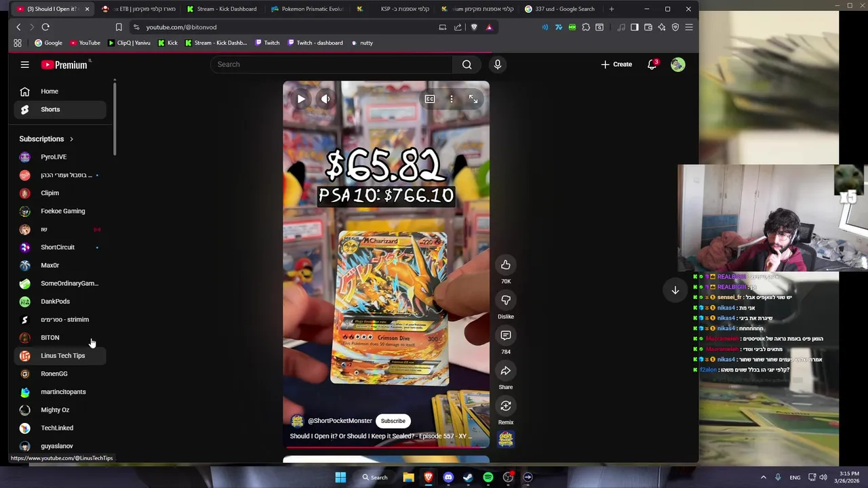The height and width of the screenshot is (488, 868).
Task: Reload the page
Action: (45, 27)
